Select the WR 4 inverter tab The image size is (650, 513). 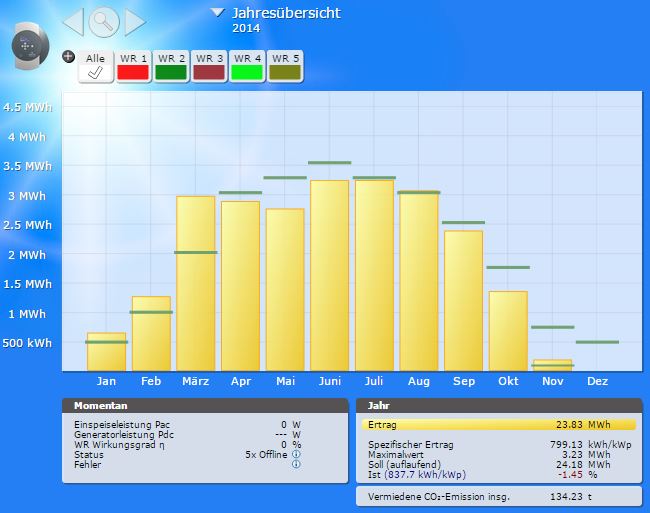coord(247,66)
